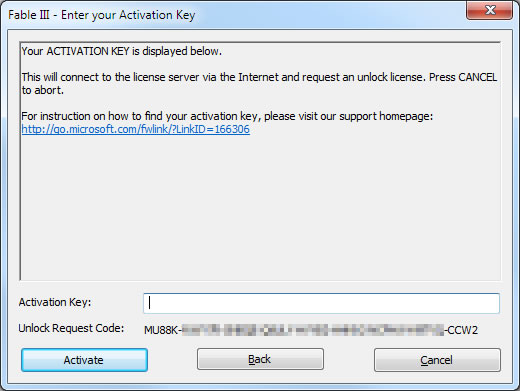Click "Your ACTIVATION KEY is displayed below" text
The height and width of the screenshot is (391, 520).
pyautogui.click(x=122, y=51)
